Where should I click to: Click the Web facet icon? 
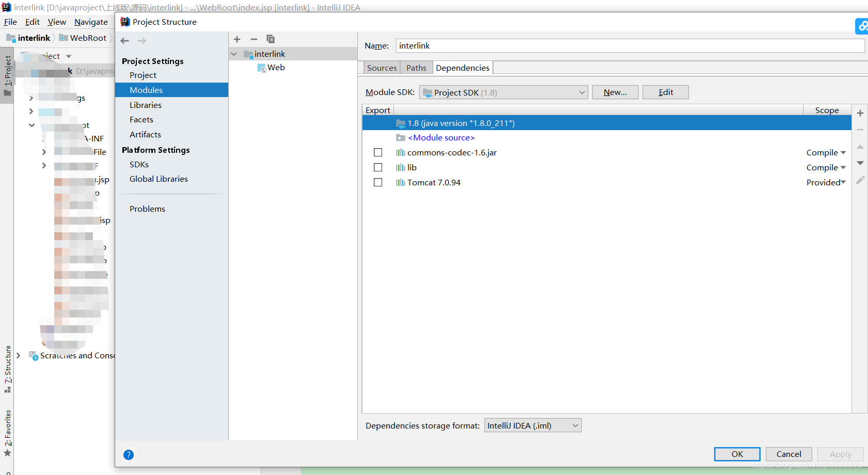(262, 68)
